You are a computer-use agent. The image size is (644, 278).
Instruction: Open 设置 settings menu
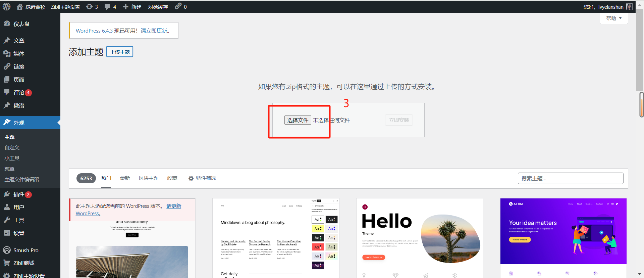[19, 233]
